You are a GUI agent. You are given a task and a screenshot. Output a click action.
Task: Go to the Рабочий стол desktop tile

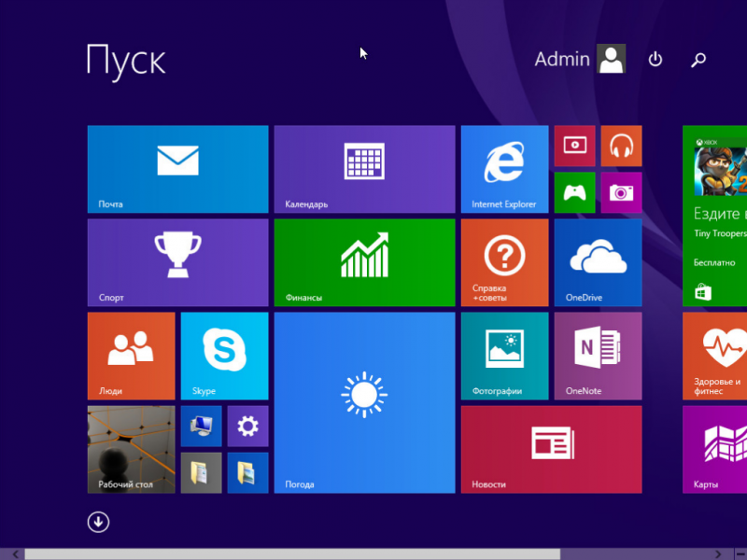(131, 449)
